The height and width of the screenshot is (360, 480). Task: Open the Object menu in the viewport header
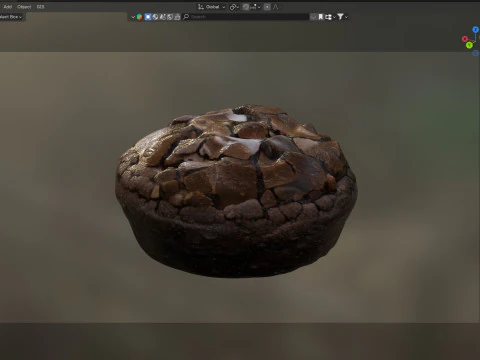click(24, 7)
